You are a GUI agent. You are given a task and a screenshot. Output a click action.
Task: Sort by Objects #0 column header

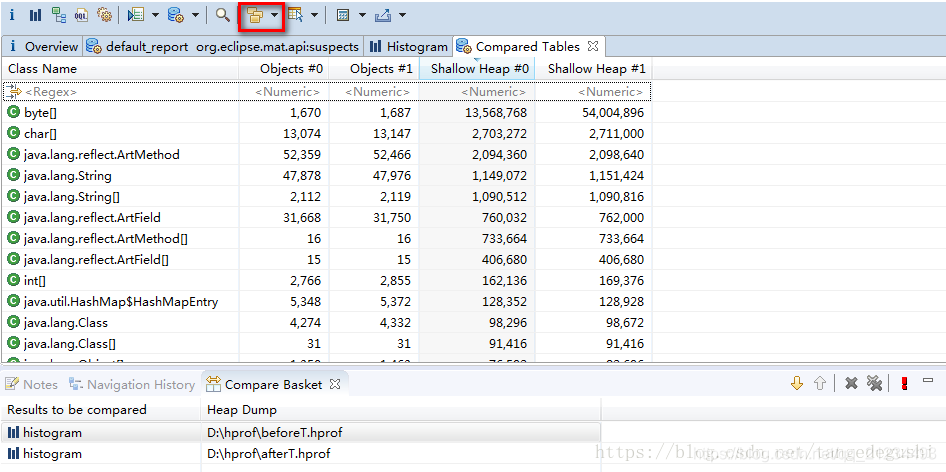click(284, 69)
